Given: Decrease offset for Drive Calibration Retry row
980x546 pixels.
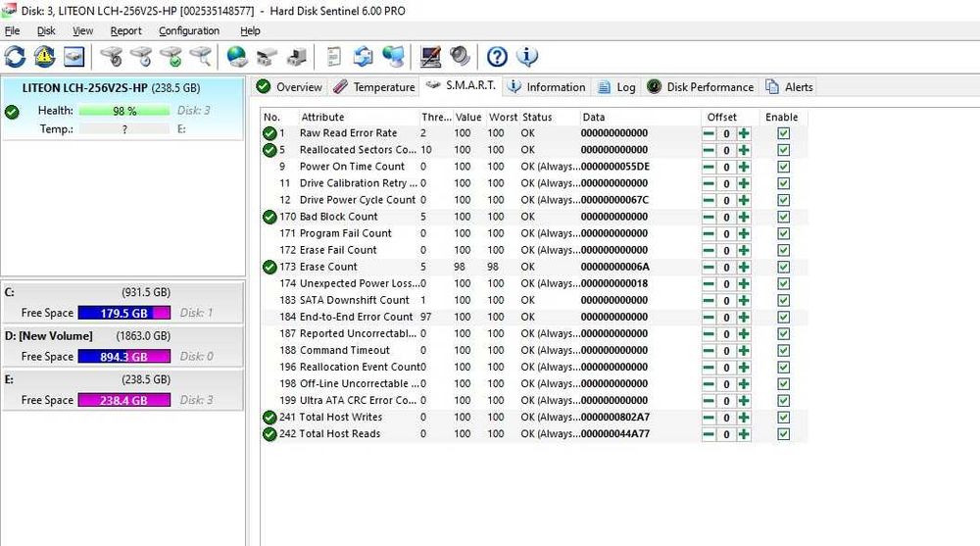Looking at the screenshot, I should click(x=709, y=184).
